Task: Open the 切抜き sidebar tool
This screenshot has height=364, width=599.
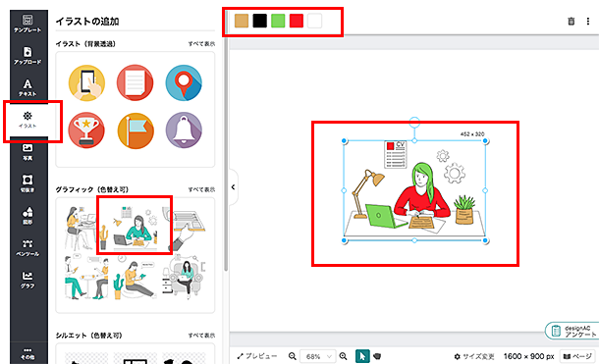Action: click(27, 183)
